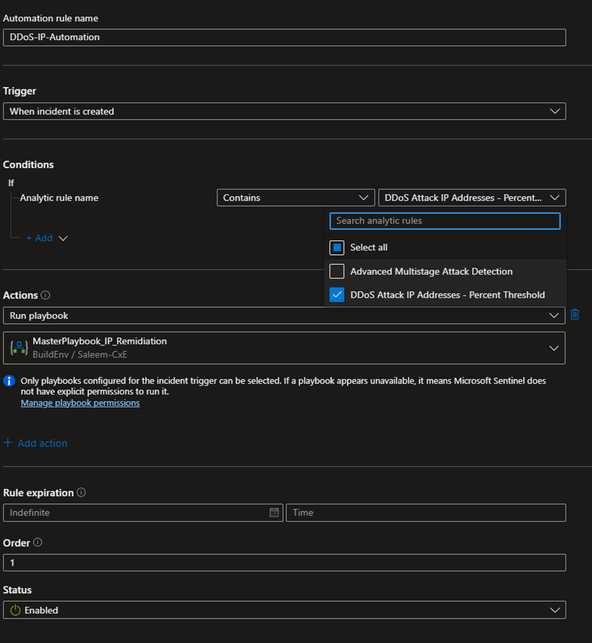The width and height of the screenshot is (592, 643).
Task: Open Order info icon
Action: [38, 543]
